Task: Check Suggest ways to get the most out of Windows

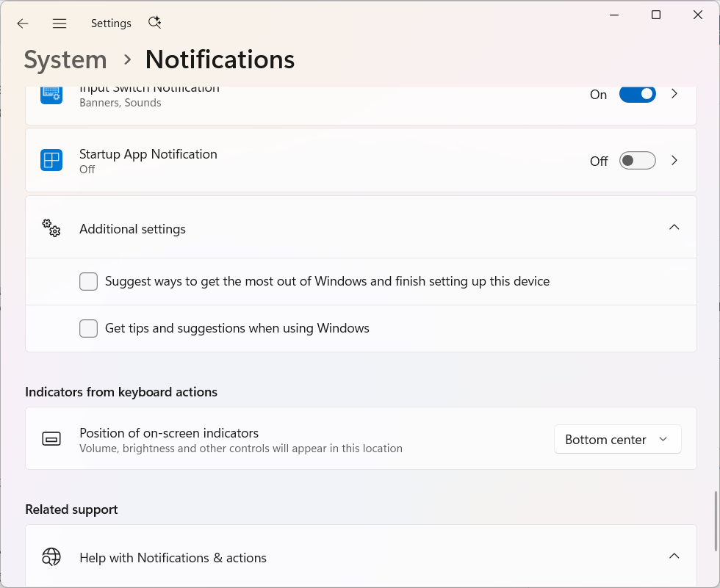Action: [89, 282]
